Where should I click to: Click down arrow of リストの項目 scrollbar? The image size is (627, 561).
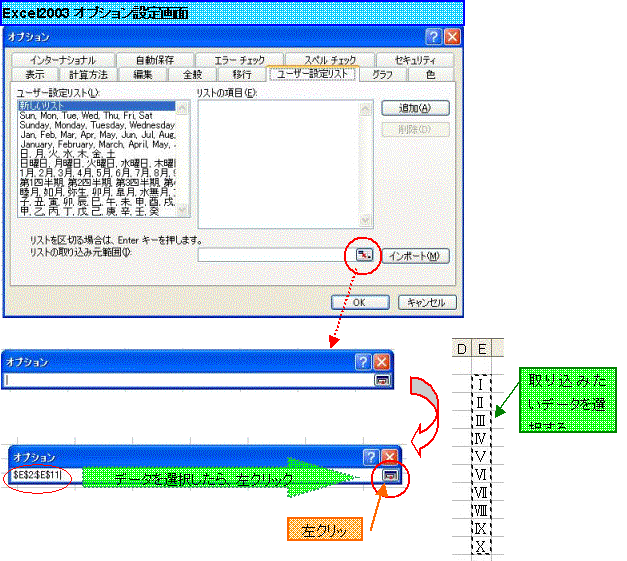[x=365, y=220]
